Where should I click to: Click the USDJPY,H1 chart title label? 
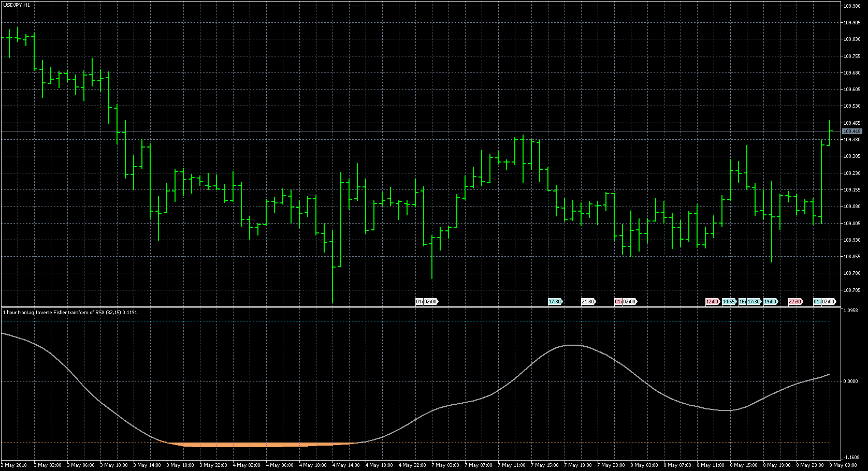click(16, 5)
